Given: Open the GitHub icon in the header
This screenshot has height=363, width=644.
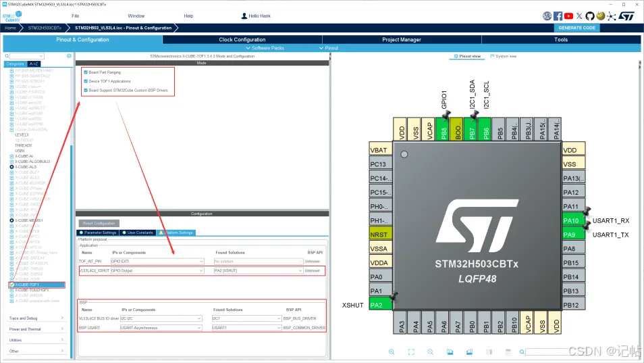Looking at the screenshot, I should coord(589,16).
